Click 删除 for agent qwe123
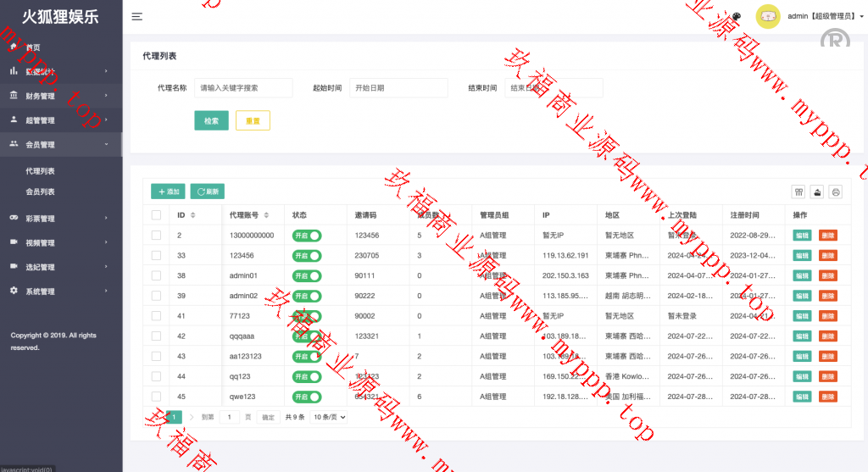This screenshot has height=472, width=868. click(x=827, y=397)
